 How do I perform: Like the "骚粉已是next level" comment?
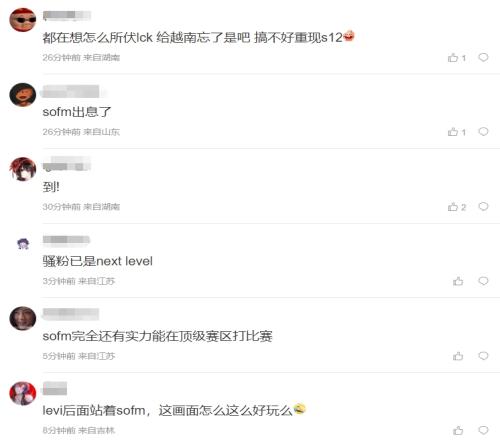(x=458, y=281)
